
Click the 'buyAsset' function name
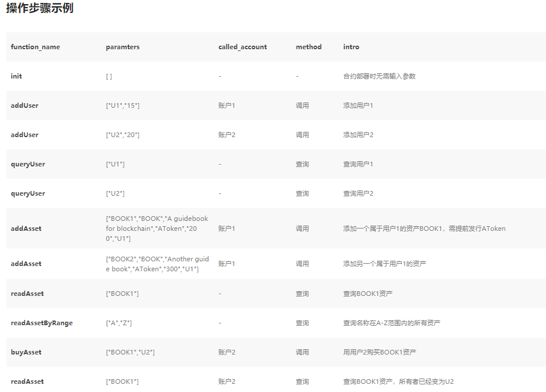coord(26,352)
